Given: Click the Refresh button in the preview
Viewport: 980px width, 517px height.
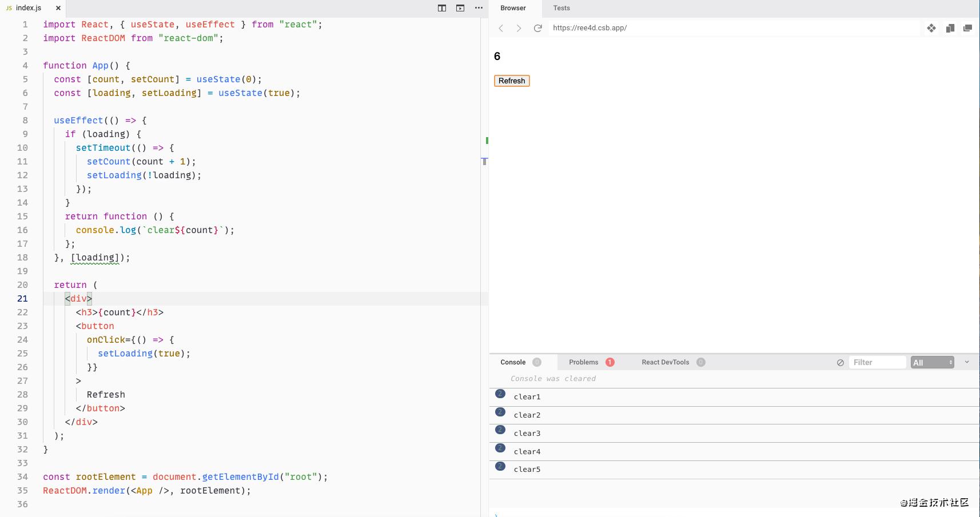Looking at the screenshot, I should [x=511, y=81].
